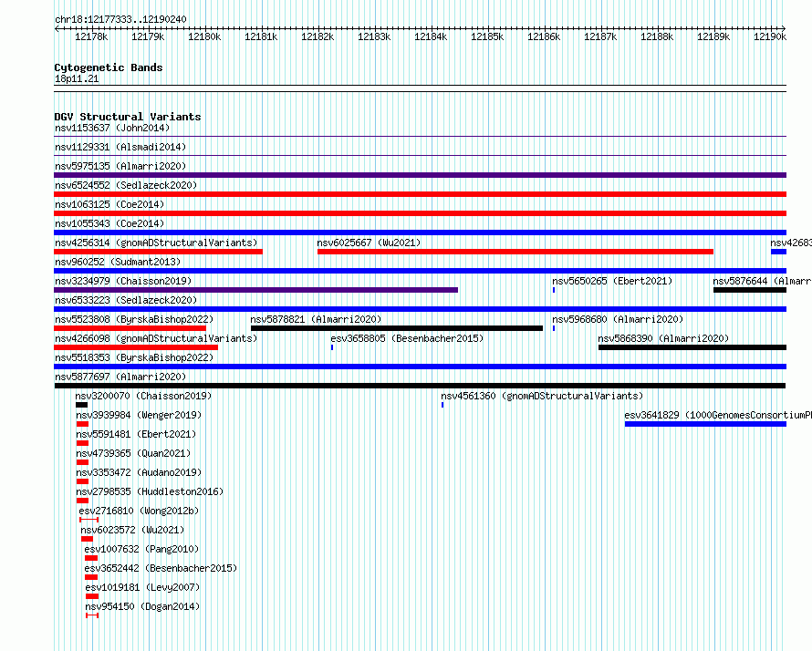Click nsv5650265 (Ebert2021) label
Image resolution: width=812 pixels, height=651 pixels.
[612, 281]
